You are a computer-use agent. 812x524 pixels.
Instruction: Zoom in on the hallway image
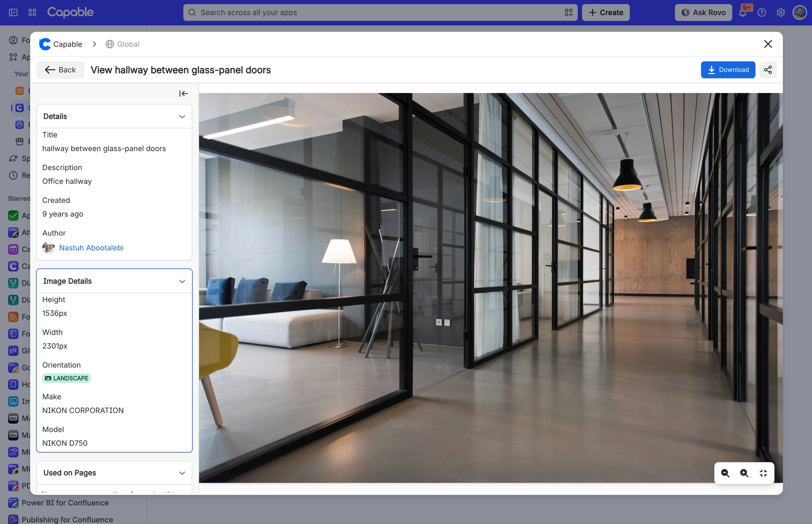coord(744,473)
